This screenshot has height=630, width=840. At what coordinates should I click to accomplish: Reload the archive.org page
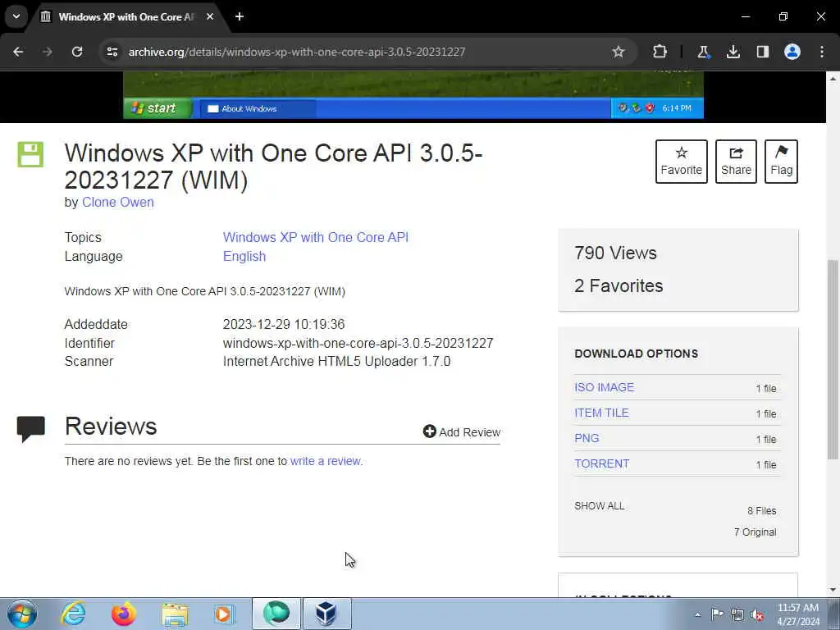77,52
